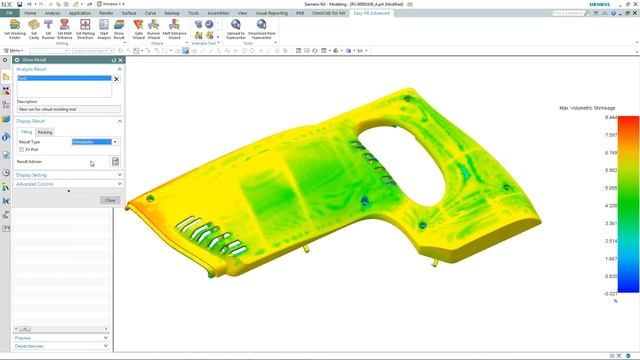Reset the Show Result dialog

click(114, 60)
